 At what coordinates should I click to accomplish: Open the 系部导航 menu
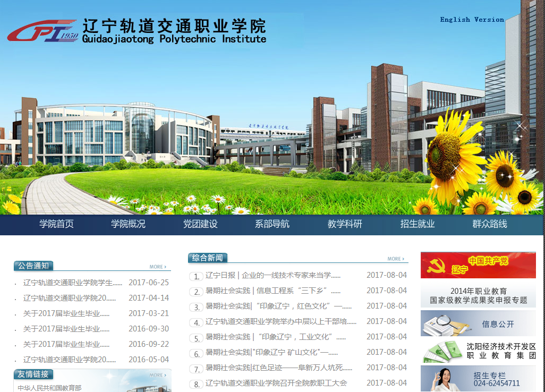[x=272, y=224]
